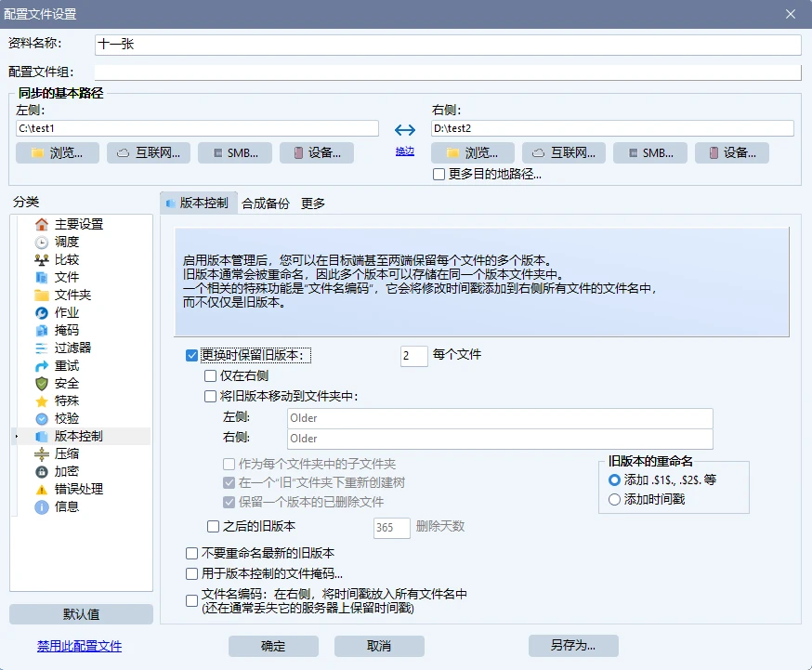
Task: Click the swap sides double-arrow icon
Action: 405,130
